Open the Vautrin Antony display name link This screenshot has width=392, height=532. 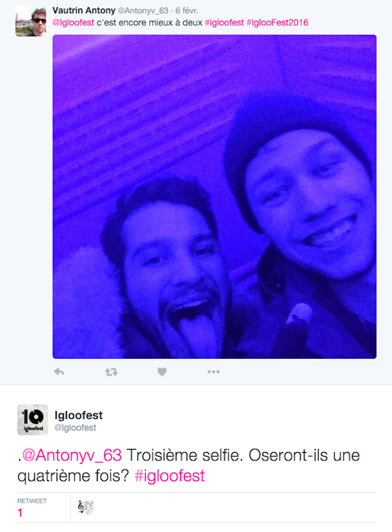(x=84, y=10)
